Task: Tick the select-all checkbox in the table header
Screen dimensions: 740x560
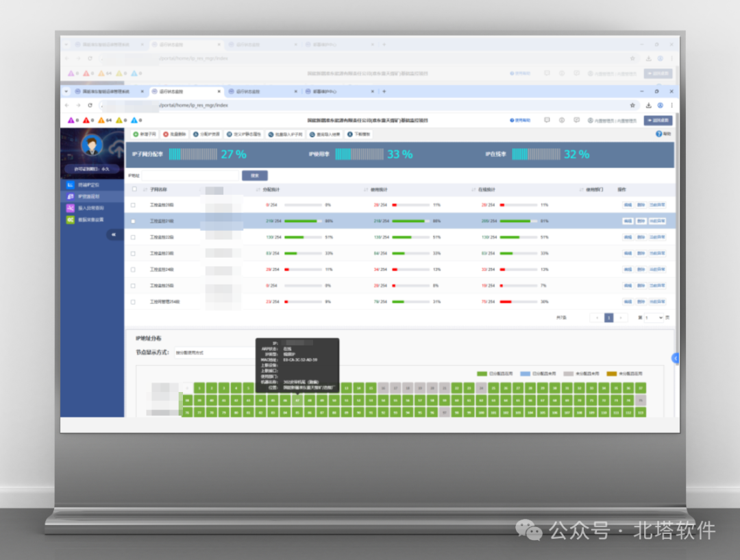Action: click(x=134, y=189)
